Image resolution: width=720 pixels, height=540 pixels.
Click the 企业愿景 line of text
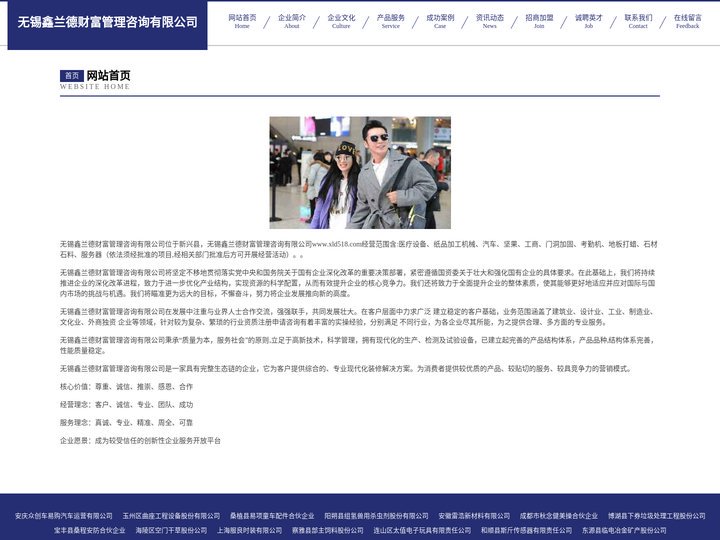[x=140, y=440]
